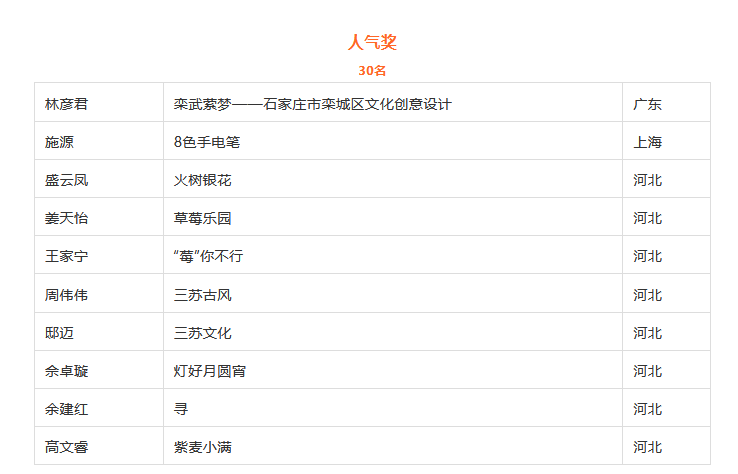Click the 寻 work title
Image resolution: width=738 pixels, height=474 pixels.
181,410
